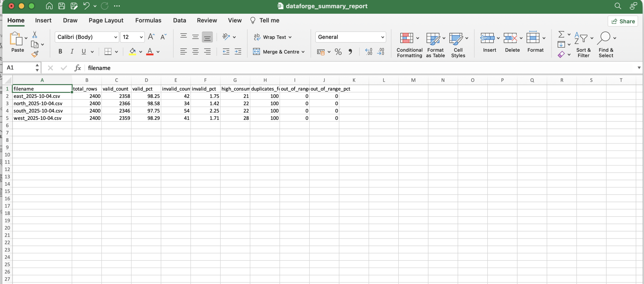This screenshot has height=284, width=644.
Task: Apply red font colour
Action: click(x=150, y=52)
